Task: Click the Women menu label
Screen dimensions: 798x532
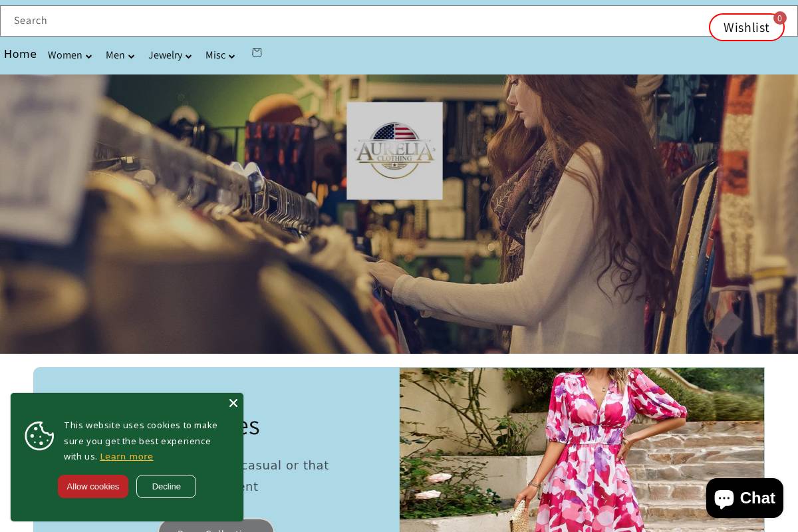Action: 65,55
